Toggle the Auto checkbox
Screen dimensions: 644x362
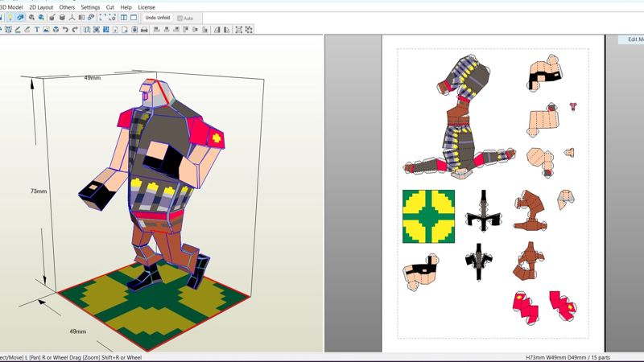(185, 18)
